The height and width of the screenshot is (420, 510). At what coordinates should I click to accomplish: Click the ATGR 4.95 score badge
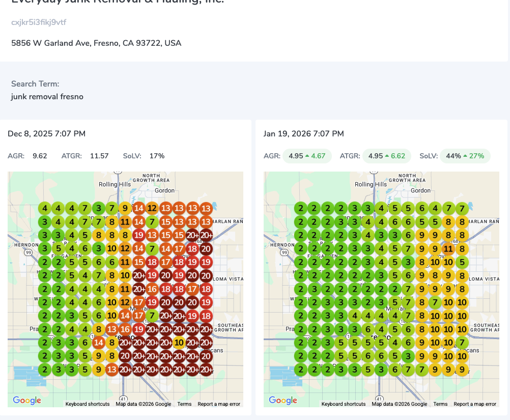375,156
